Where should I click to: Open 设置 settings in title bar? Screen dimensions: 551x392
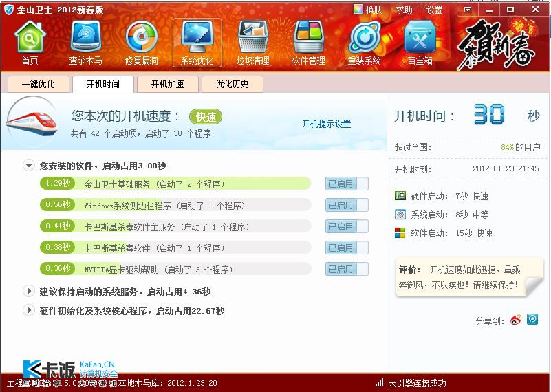pos(434,10)
